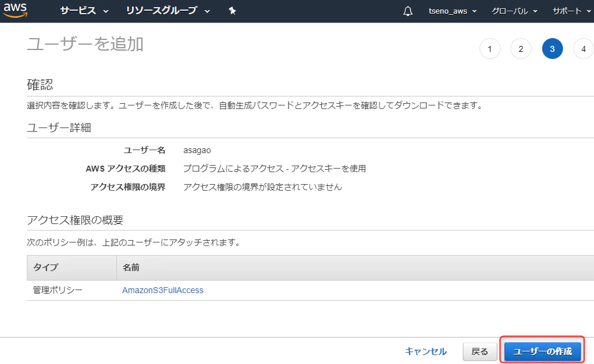Open the notifications bell icon
594x364 pixels.
click(407, 11)
